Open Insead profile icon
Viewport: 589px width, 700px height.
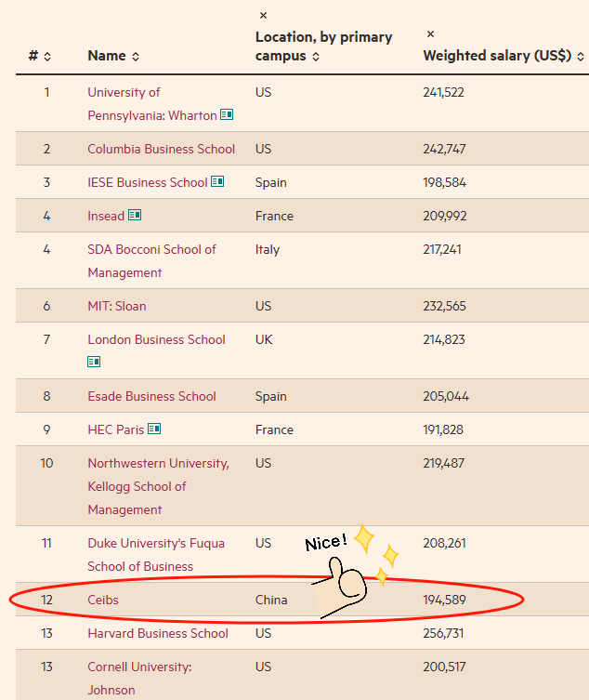[x=135, y=215]
